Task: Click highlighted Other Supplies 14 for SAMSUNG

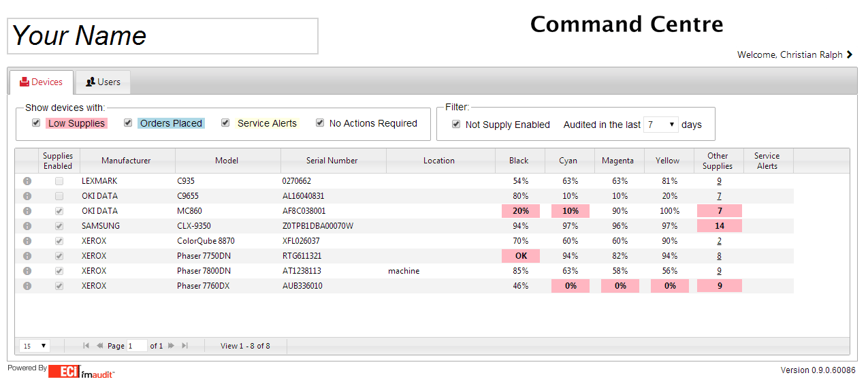Action: pyautogui.click(x=720, y=226)
